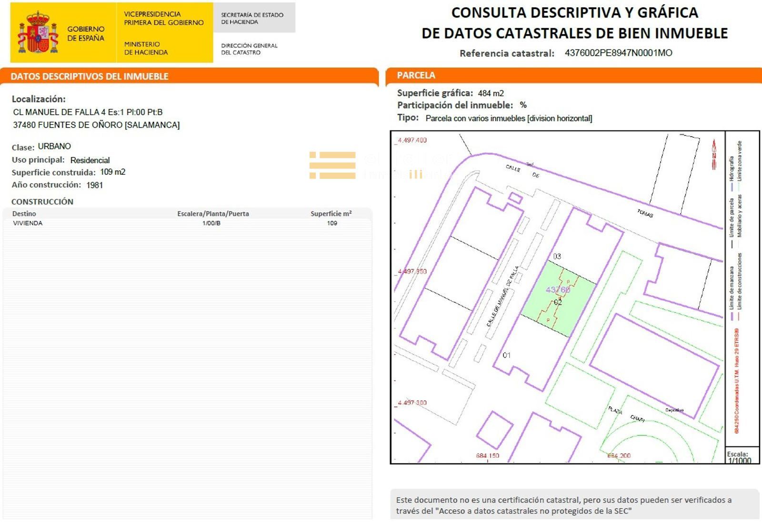
Task: Click the north arrow on the map
Action: tap(713, 155)
